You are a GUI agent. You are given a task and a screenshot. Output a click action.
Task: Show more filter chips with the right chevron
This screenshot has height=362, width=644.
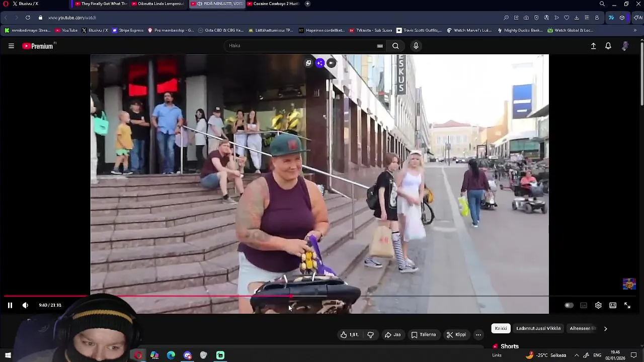click(x=605, y=328)
